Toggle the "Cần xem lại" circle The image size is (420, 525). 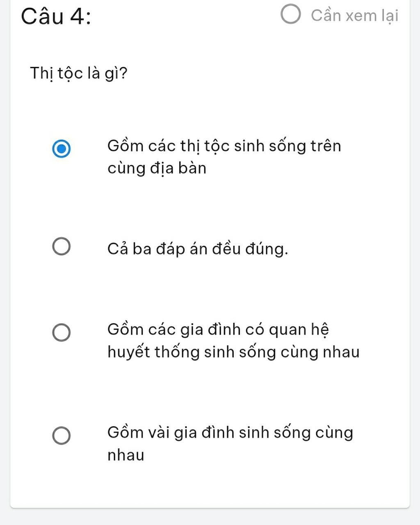point(291,15)
